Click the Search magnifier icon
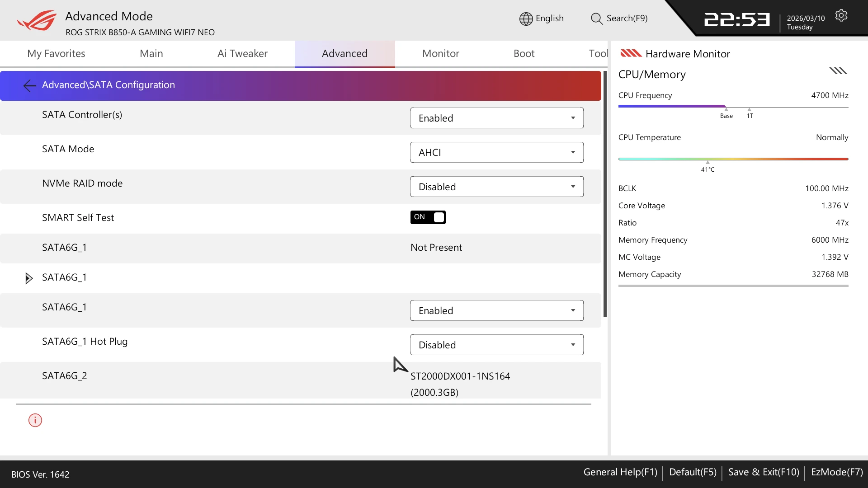Viewport: 868px width, 488px height. [x=596, y=19]
